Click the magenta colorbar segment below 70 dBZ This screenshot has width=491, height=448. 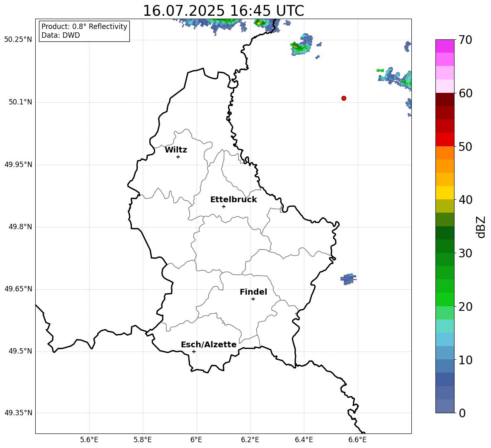tap(445, 46)
